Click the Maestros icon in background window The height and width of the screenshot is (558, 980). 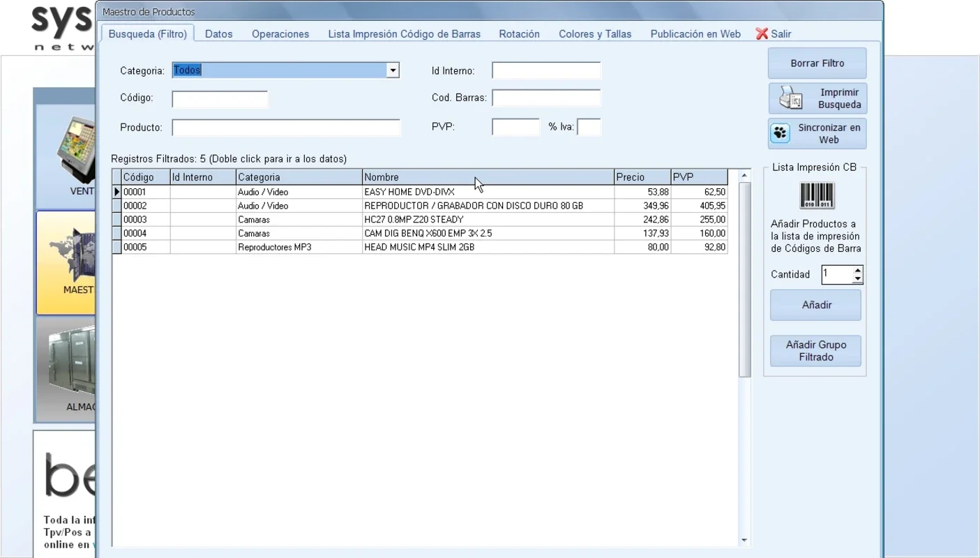(x=72, y=255)
